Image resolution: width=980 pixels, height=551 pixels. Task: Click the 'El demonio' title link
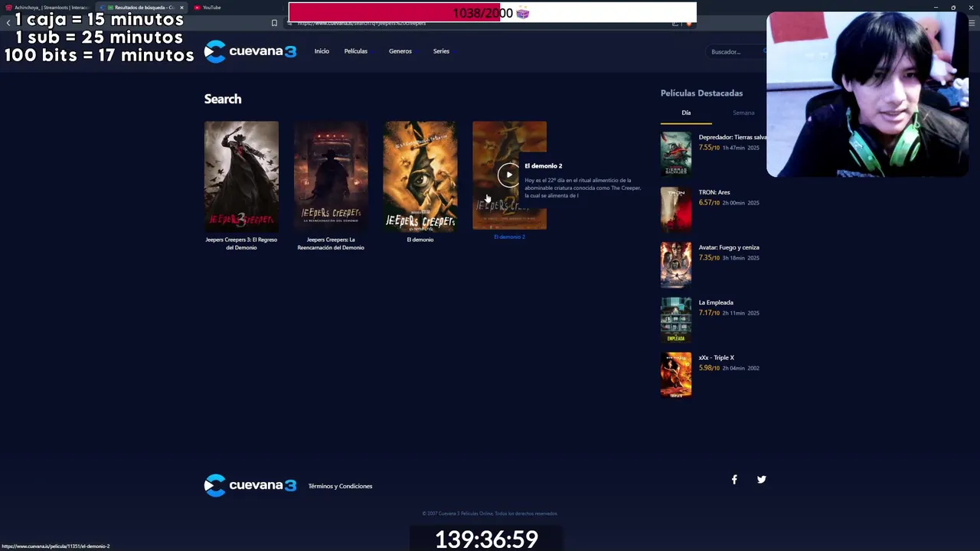pyautogui.click(x=420, y=240)
